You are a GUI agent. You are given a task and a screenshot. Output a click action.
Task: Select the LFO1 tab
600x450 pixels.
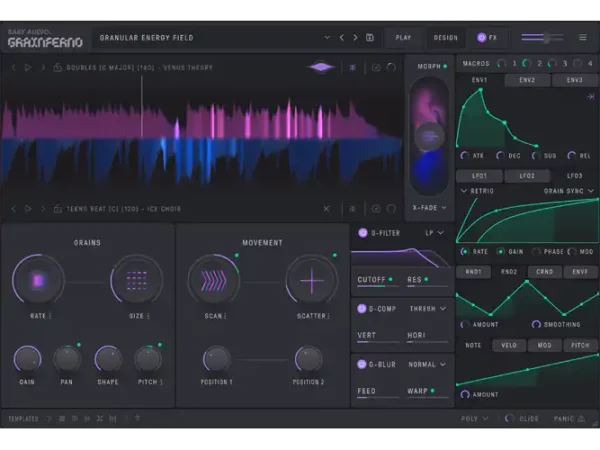coord(479,176)
